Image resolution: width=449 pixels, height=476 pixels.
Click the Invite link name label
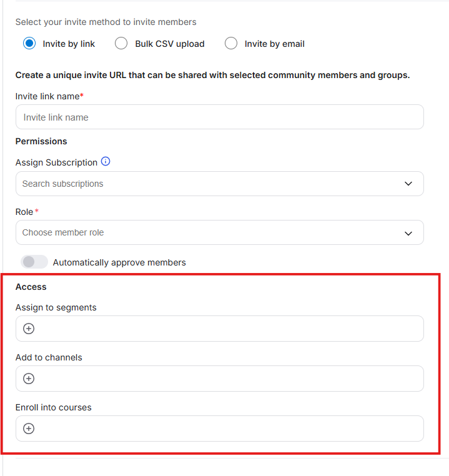(x=47, y=96)
